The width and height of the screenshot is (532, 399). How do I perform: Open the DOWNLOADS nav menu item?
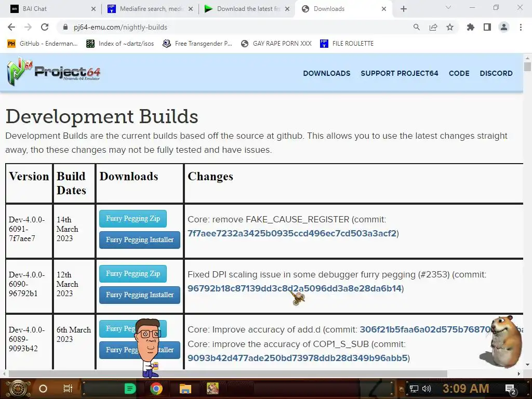[x=326, y=73]
